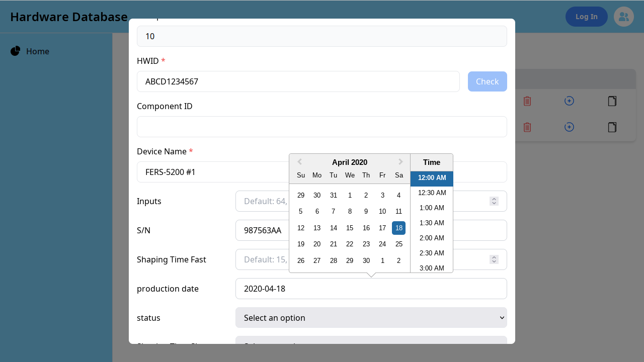Screen dimensions: 644x362
Task: Select 2:00 AM in the time list
Action: tap(432, 238)
